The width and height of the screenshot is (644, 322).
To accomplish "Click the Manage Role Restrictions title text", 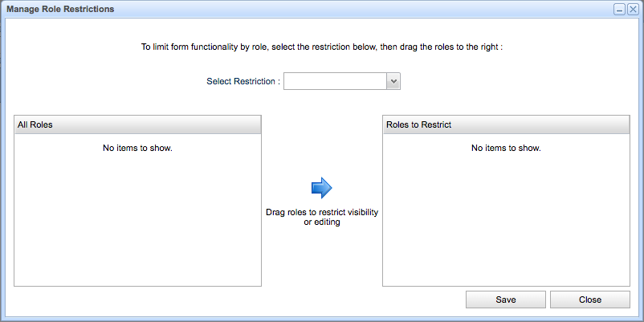I will click(60, 10).
